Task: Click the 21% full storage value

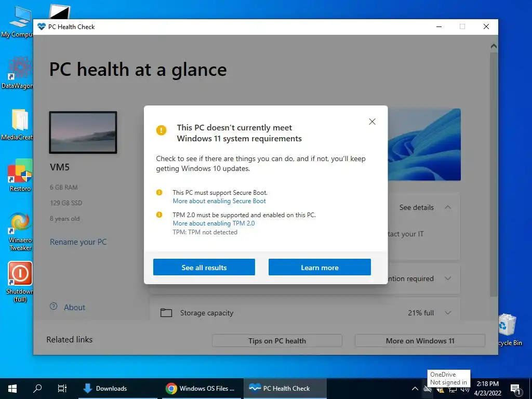Action: point(421,313)
